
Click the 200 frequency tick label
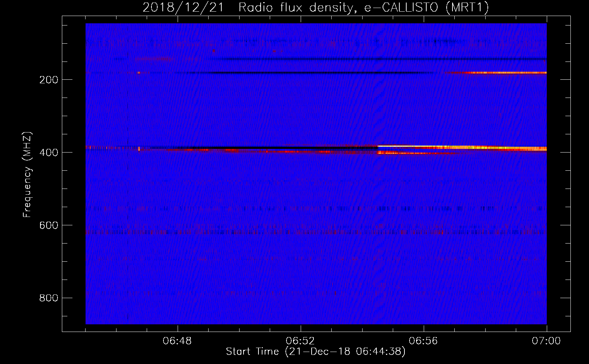[x=49, y=80]
